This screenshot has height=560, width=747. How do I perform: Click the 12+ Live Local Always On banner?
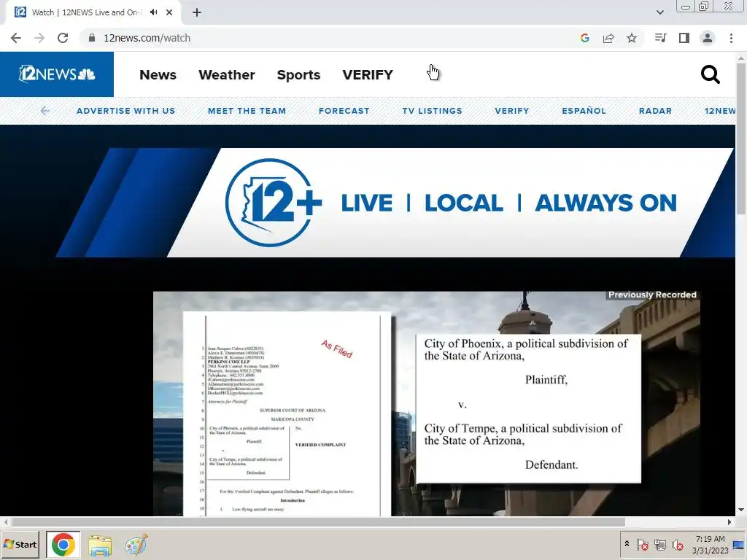pyautogui.click(x=395, y=203)
